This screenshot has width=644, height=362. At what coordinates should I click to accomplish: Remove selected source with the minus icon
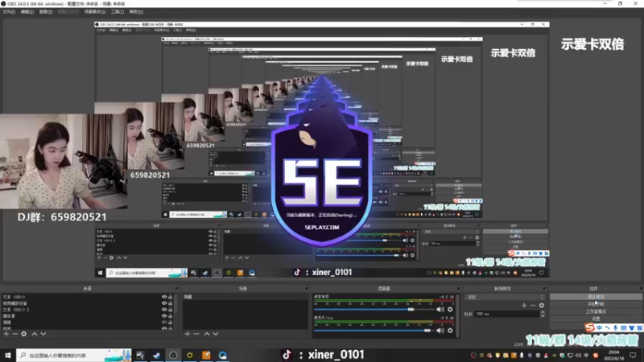click(x=14, y=334)
